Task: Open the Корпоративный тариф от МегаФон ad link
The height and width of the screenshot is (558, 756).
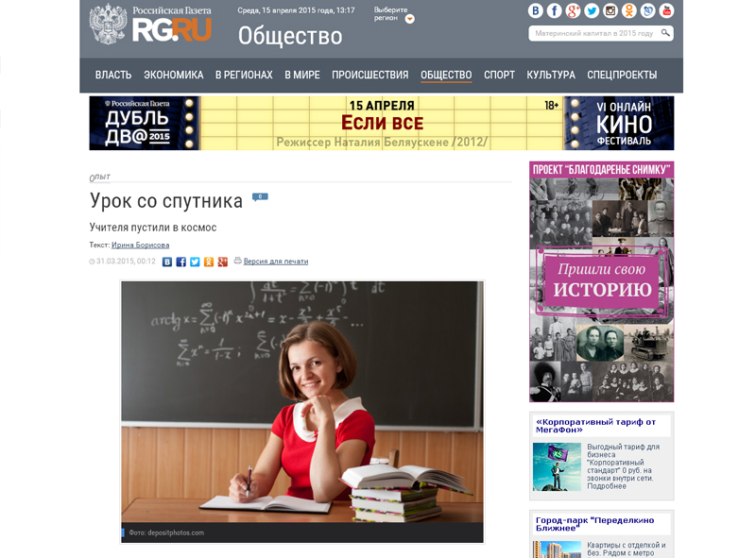Action: 596,426
